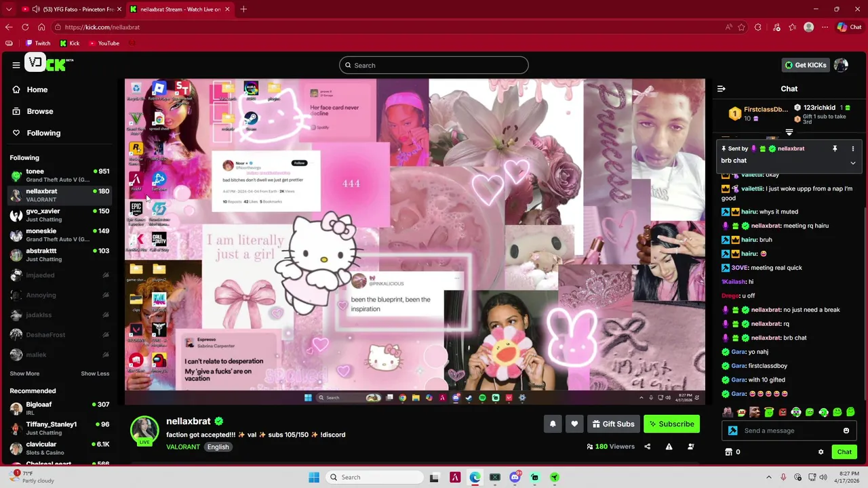Select offline channel DeshaeFrost
The height and width of the screenshot is (488, 868).
pyautogui.click(x=60, y=335)
